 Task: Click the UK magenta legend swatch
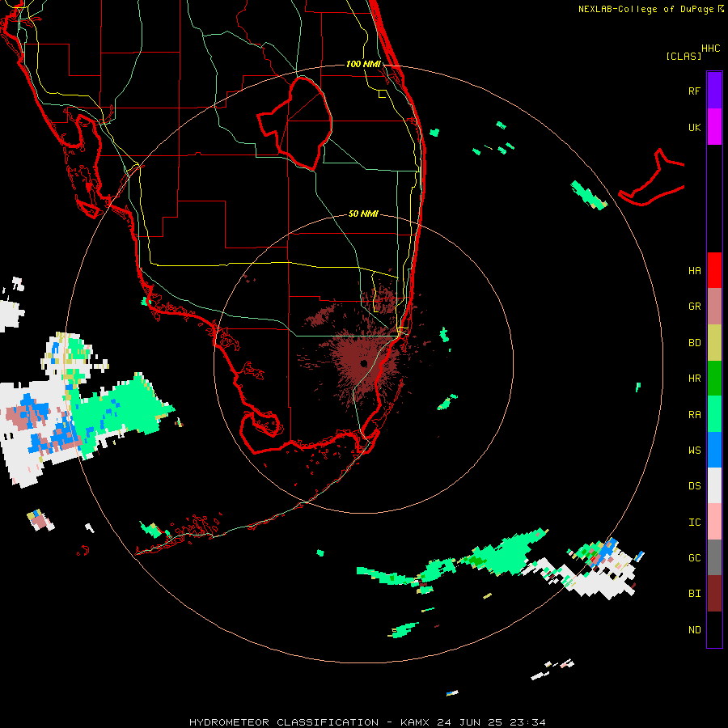714,127
